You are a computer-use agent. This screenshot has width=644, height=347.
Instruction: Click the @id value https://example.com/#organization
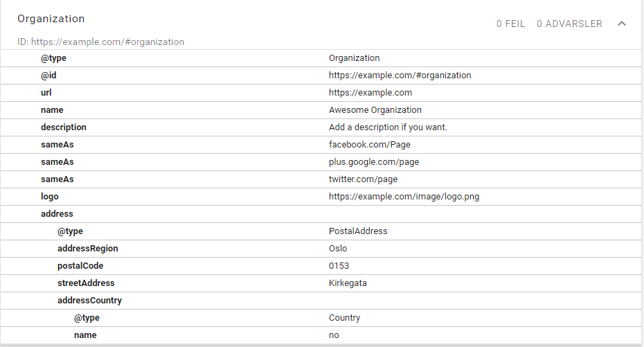tap(400, 75)
